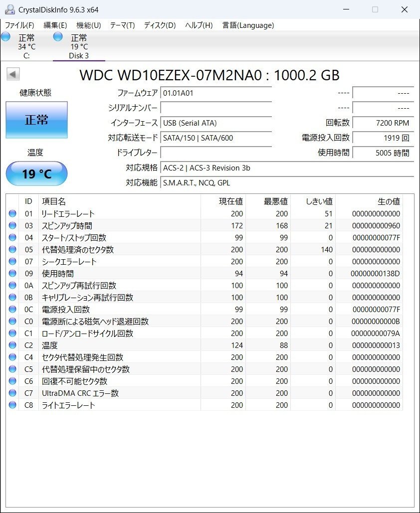Select raw value 00000000000B of 電源断による磁気ヘッド退避回数
The height and width of the screenshot is (513, 420).
pyautogui.click(x=376, y=322)
